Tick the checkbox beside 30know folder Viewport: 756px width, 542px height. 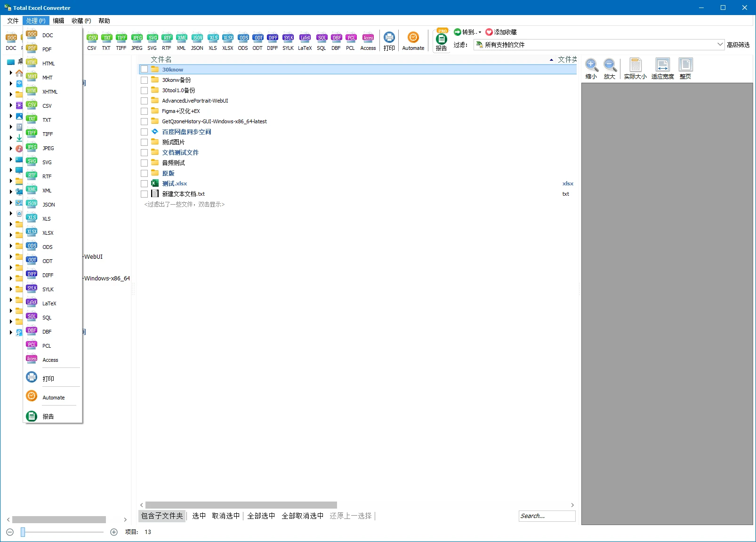pos(145,70)
